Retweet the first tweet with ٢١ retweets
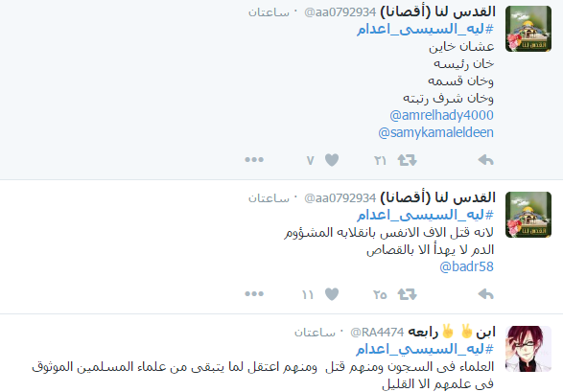 click(x=408, y=160)
